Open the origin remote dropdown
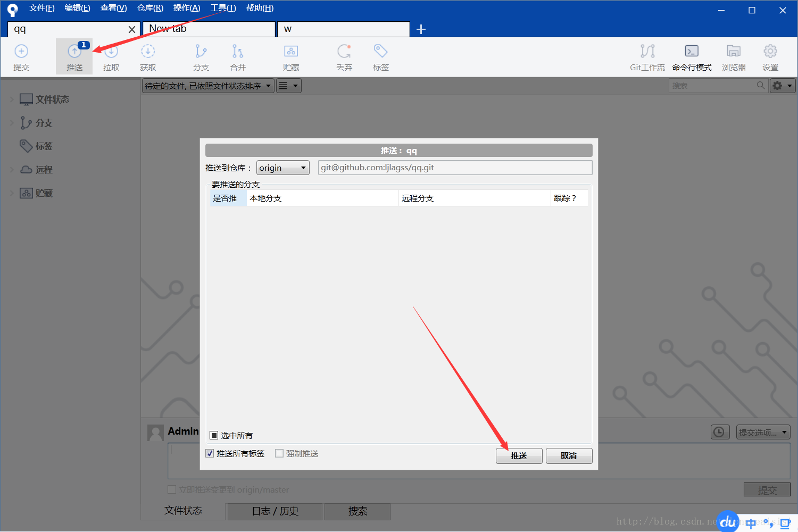Viewport: 798px width, 532px height. pyautogui.click(x=282, y=168)
